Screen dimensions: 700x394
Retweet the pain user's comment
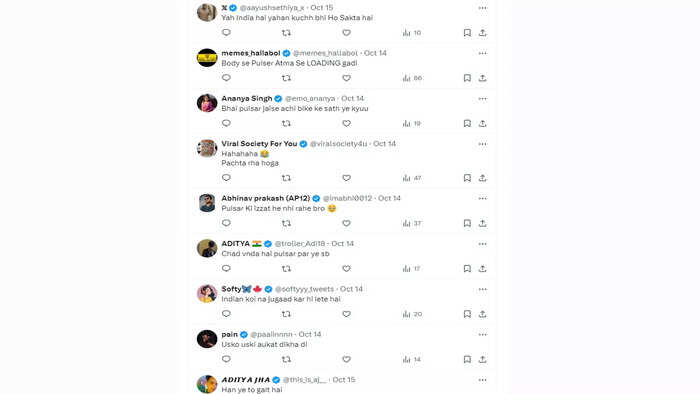pyautogui.click(x=286, y=359)
